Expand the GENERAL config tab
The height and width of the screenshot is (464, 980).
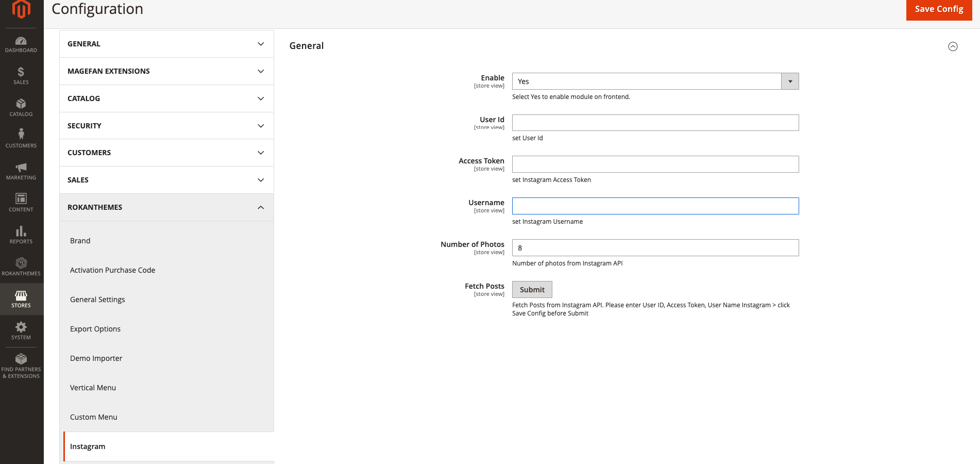click(166, 44)
